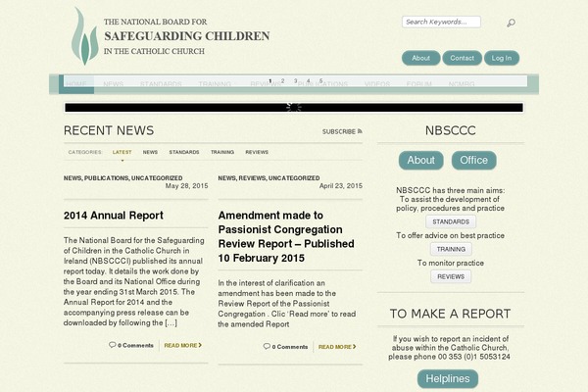Viewport: 588px width, 392px height.
Task: Open the Contact page button
Action: pos(462,58)
